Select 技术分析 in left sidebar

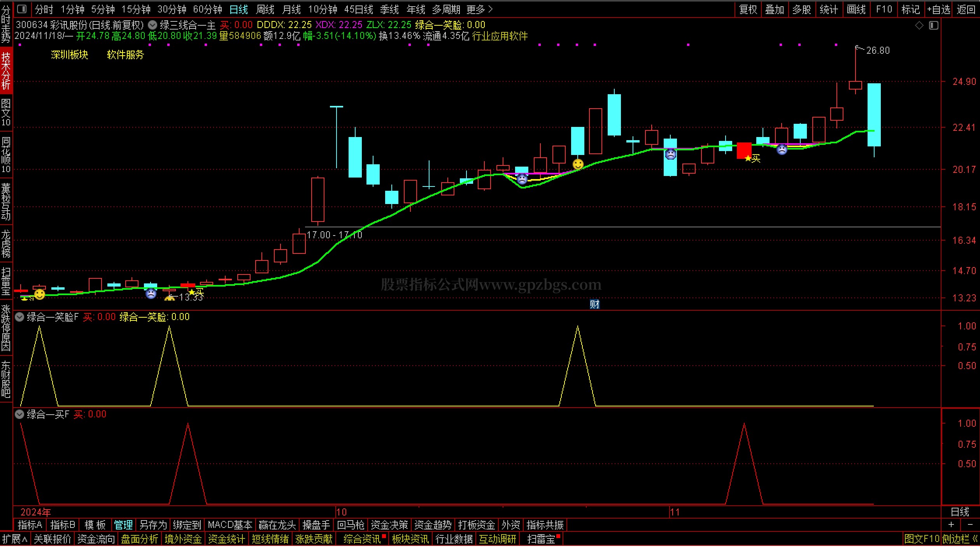click(x=6, y=71)
